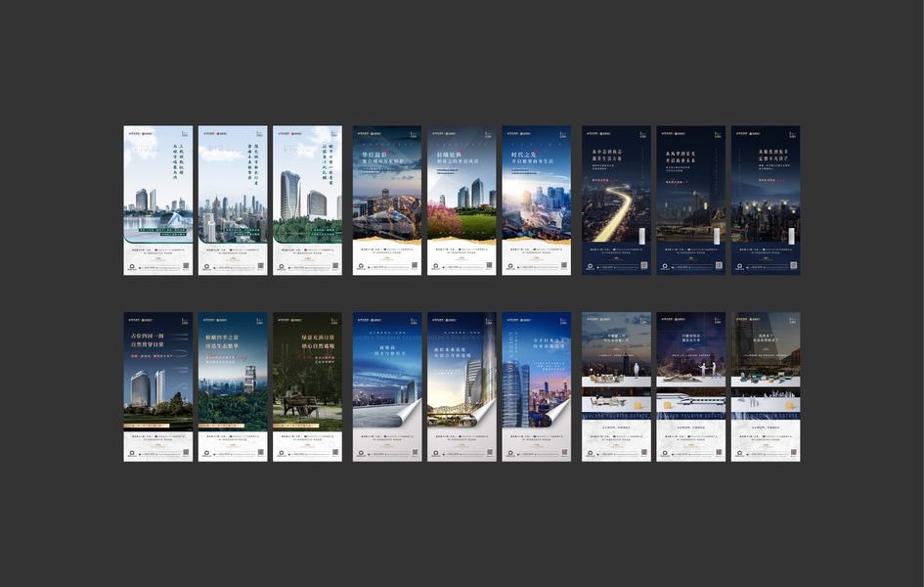Open the page-curl poster with empty plaza
The width and height of the screenshot is (924, 587).
pyautogui.click(x=387, y=386)
